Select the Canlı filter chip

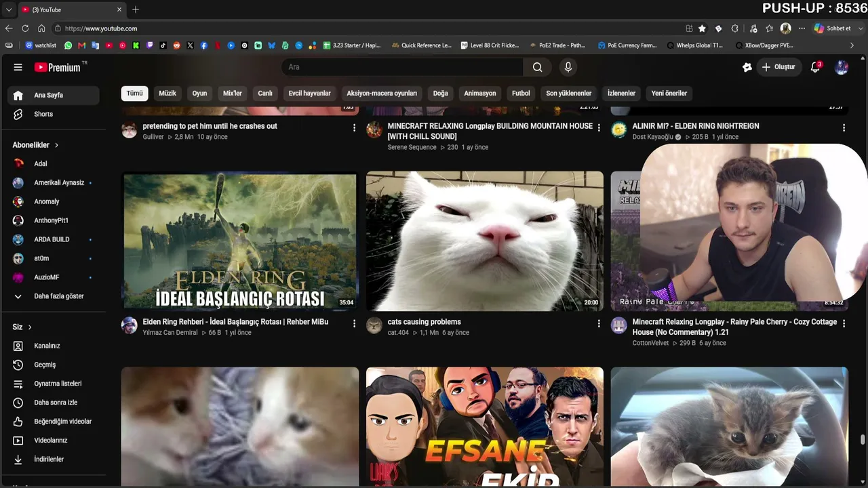click(x=265, y=94)
